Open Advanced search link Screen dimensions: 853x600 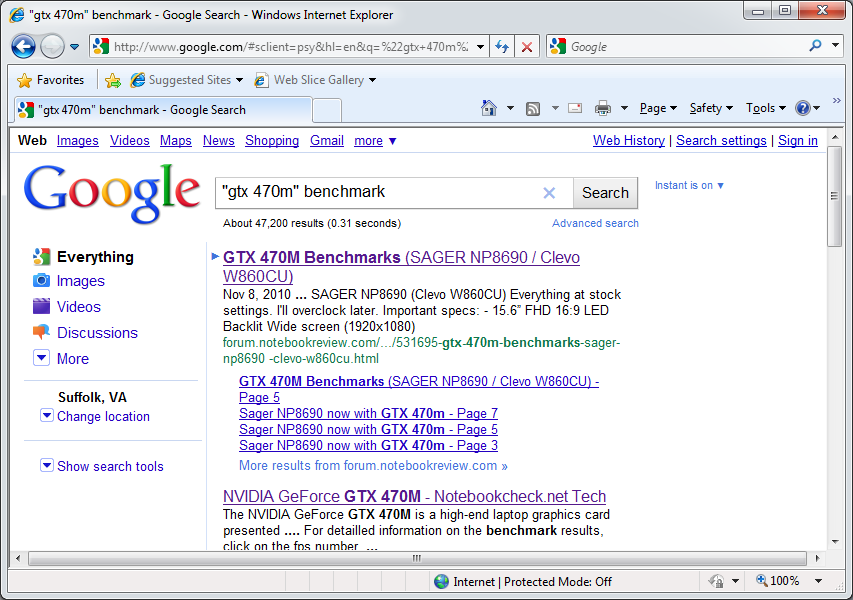[595, 223]
